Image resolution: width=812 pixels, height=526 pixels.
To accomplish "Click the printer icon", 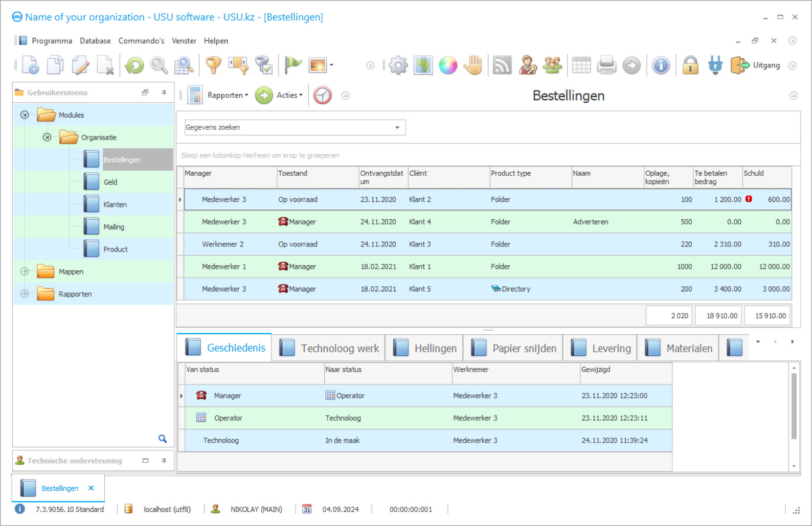I will pos(606,65).
